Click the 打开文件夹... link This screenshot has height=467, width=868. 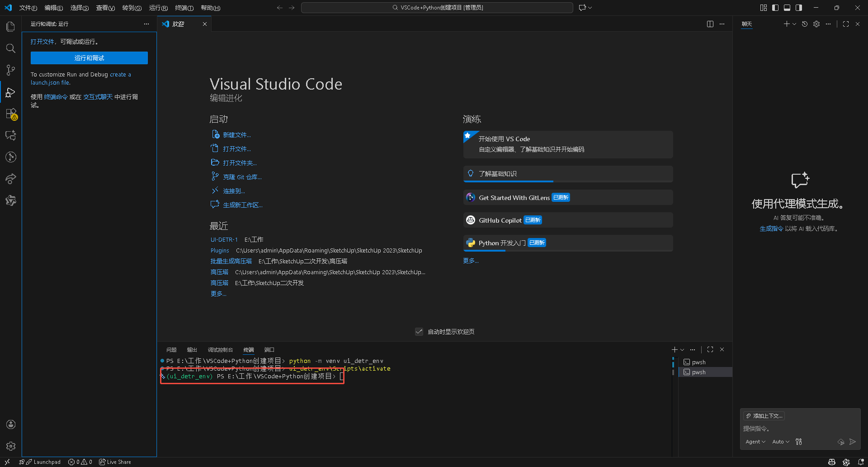click(240, 163)
